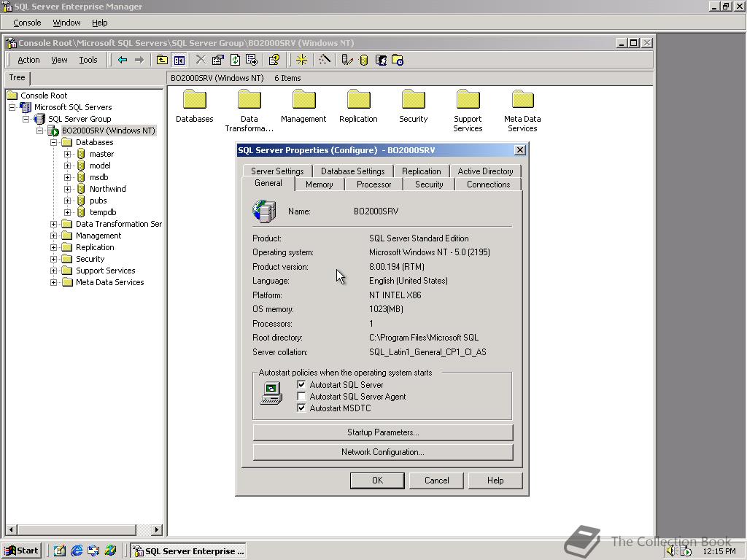Expand the master database node
This screenshot has width=747, height=560.
pos(67,154)
